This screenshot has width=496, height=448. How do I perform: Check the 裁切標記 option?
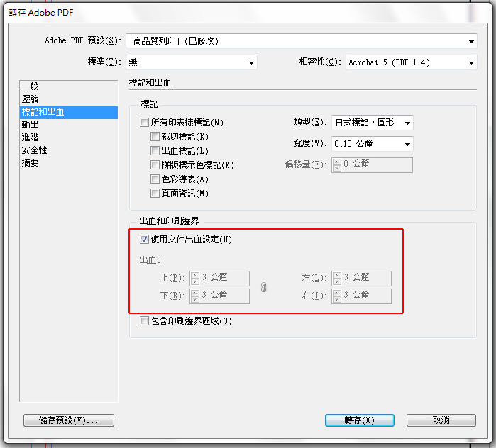coord(155,137)
